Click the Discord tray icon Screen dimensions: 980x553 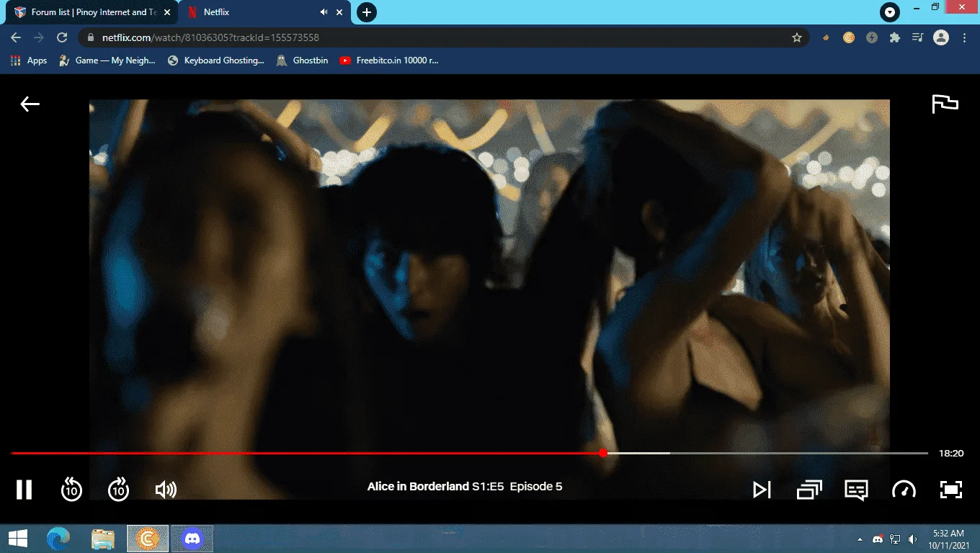[x=878, y=539]
